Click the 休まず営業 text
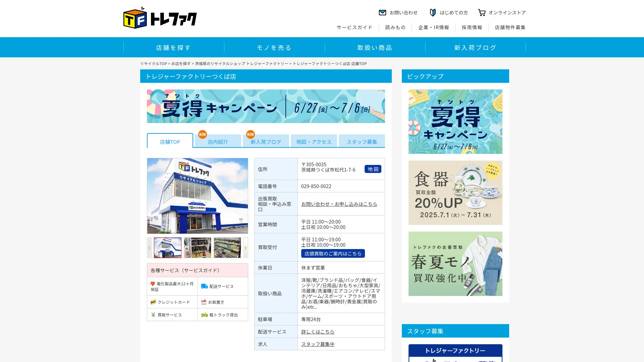The image size is (644, 362). (313, 267)
